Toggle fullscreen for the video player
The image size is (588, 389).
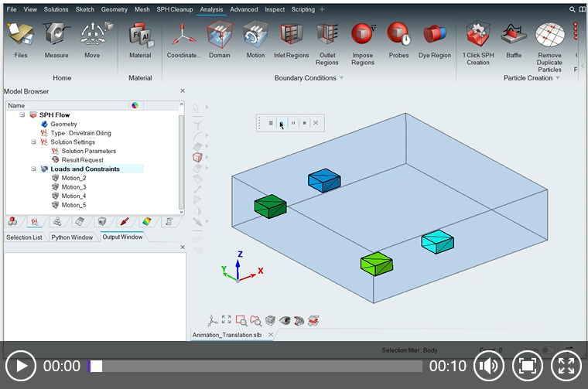(566, 366)
